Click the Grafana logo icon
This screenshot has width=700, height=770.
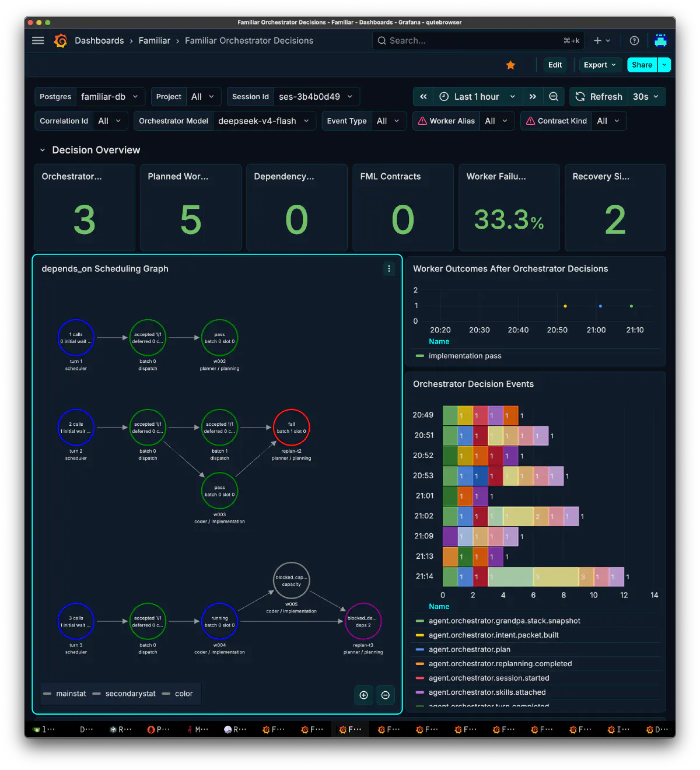[x=61, y=40]
